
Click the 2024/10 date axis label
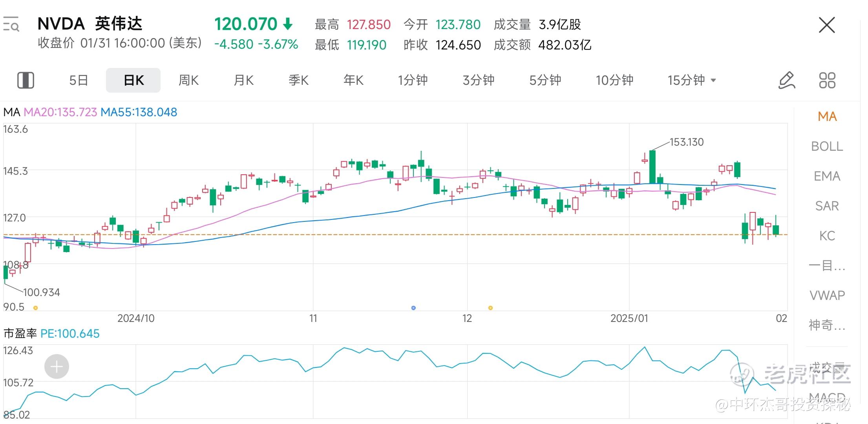pos(136,318)
